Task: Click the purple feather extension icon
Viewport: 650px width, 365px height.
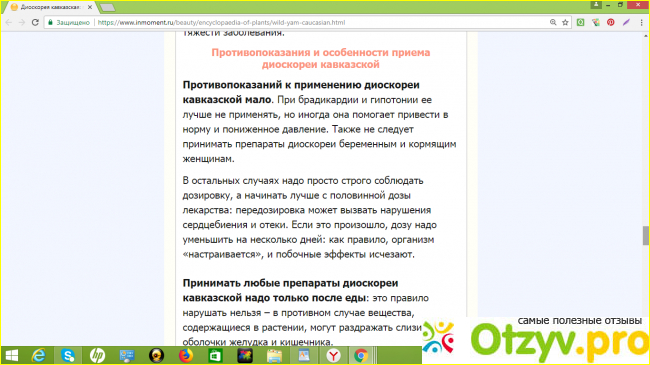Action: click(626, 22)
